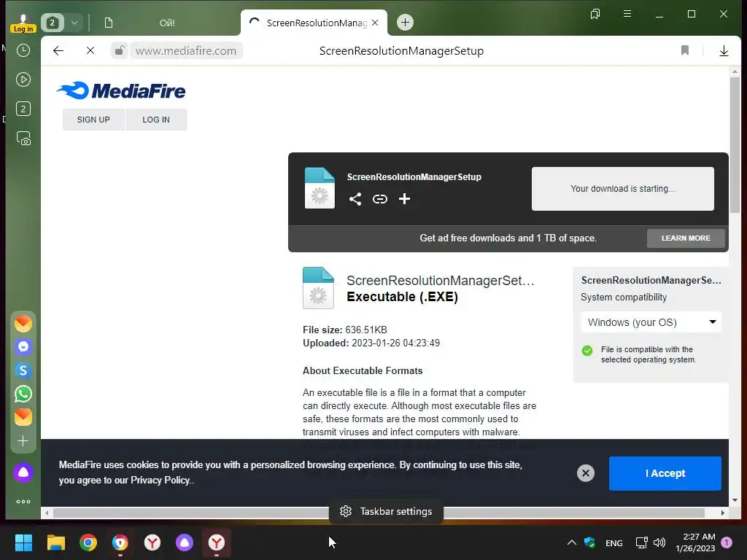Click the MediaFire logo
This screenshot has height=560, width=747.
[121, 90]
